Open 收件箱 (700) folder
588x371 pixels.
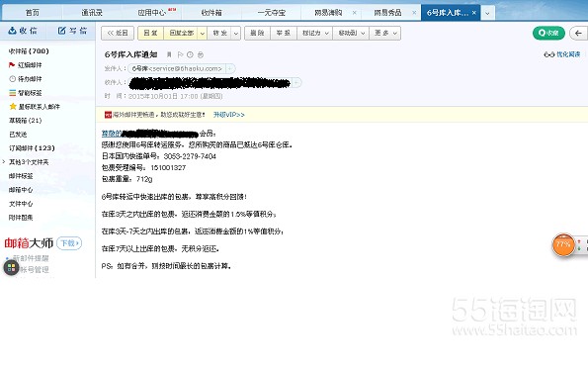pyautogui.click(x=29, y=51)
